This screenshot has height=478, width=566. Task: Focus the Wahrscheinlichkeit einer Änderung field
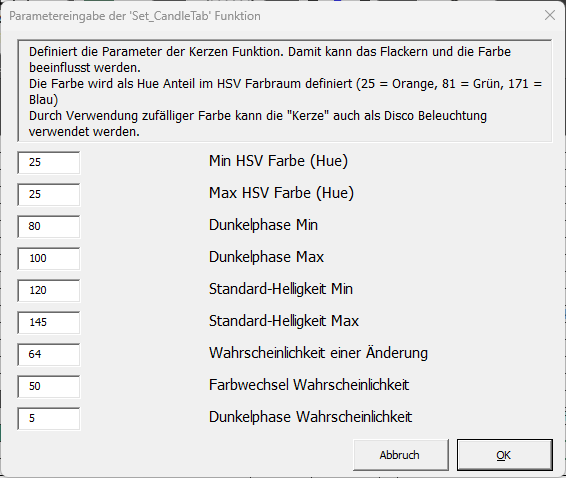tap(49, 355)
